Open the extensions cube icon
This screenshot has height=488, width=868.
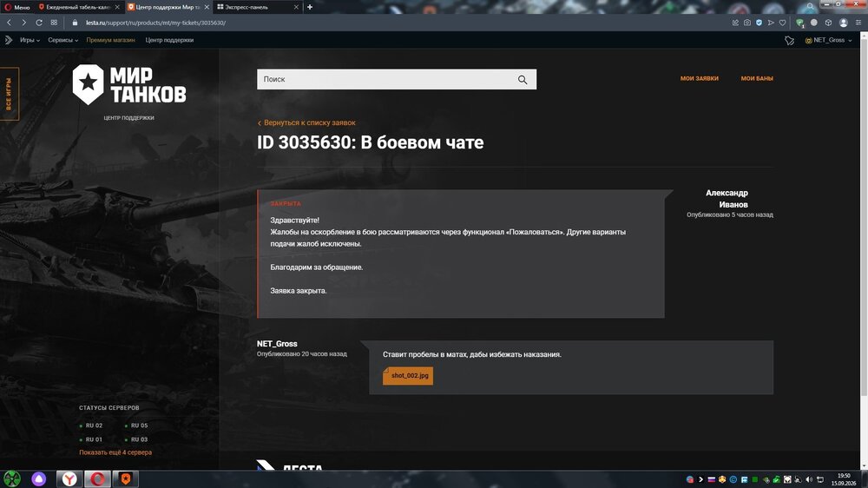[x=828, y=23]
